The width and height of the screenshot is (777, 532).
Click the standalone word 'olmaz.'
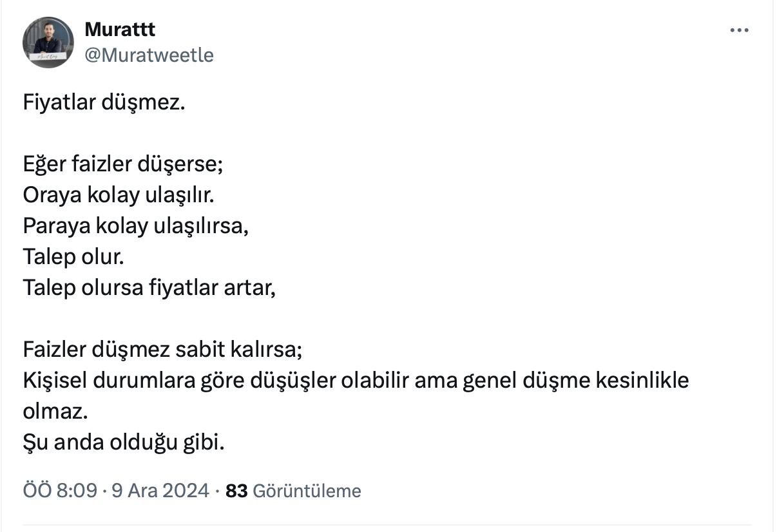pos(54,411)
